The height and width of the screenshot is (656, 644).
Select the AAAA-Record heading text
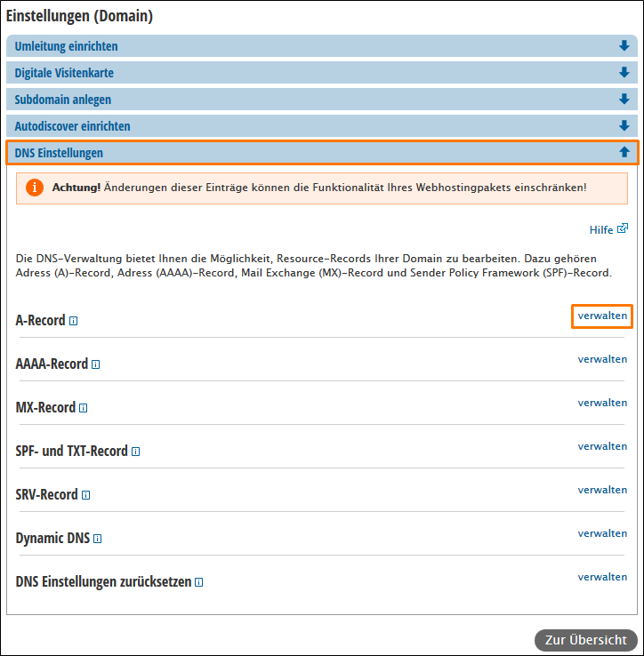[52, 364]
